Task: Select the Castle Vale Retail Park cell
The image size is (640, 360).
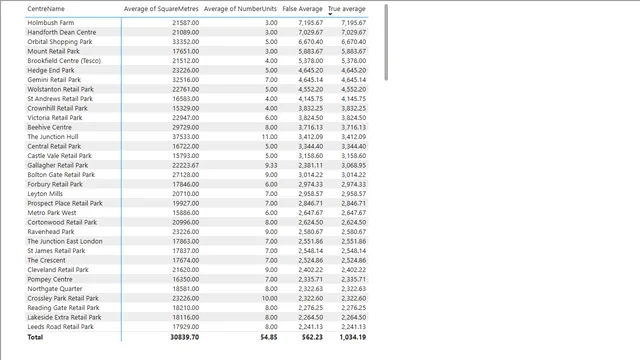Action: [x=59, y=156]
